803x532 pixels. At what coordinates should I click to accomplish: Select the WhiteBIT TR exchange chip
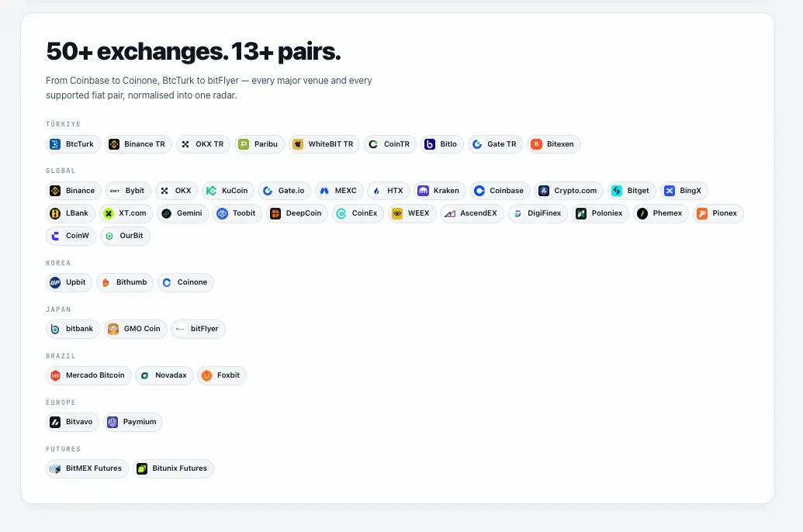tap(324, 144)
